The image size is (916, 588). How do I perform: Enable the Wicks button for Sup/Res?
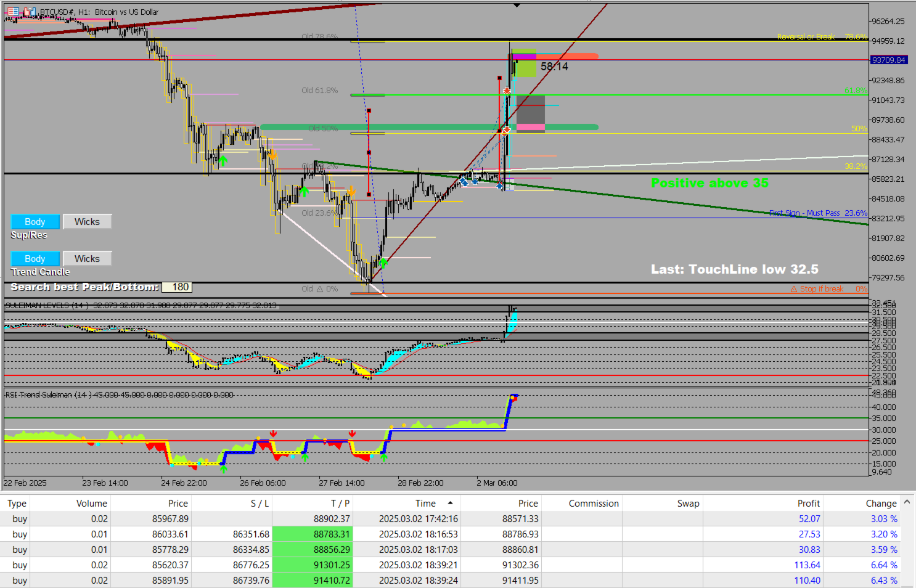[87, 222]
